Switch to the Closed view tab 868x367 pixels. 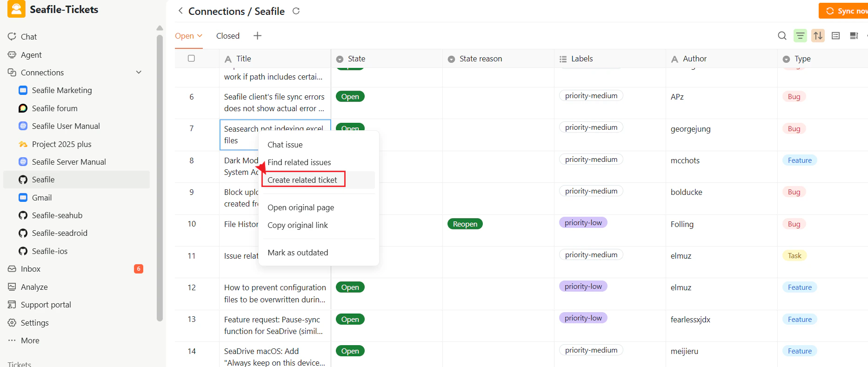click(227, 36)
